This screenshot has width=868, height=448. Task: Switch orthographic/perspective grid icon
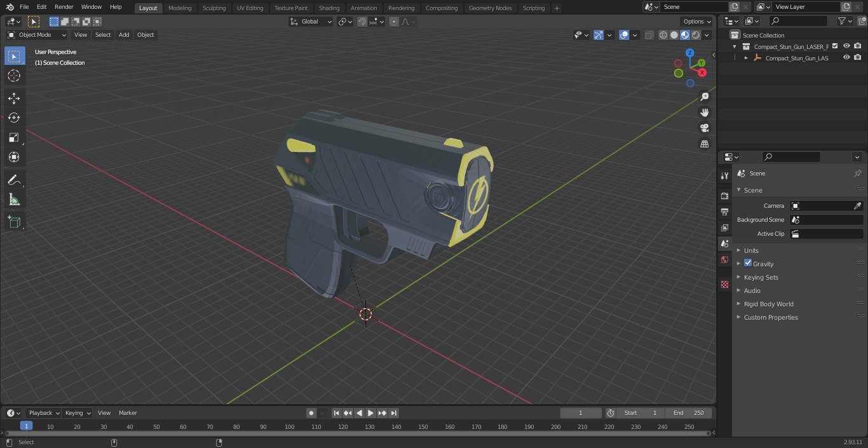(x=704, y=144)
